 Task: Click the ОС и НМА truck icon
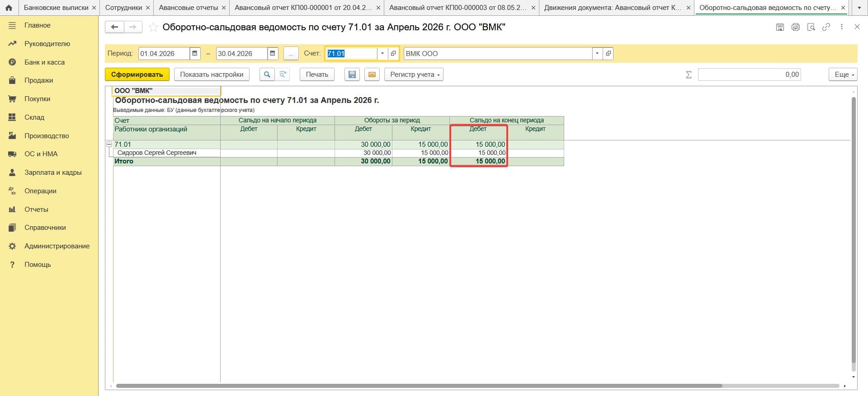tap(12, 154)
